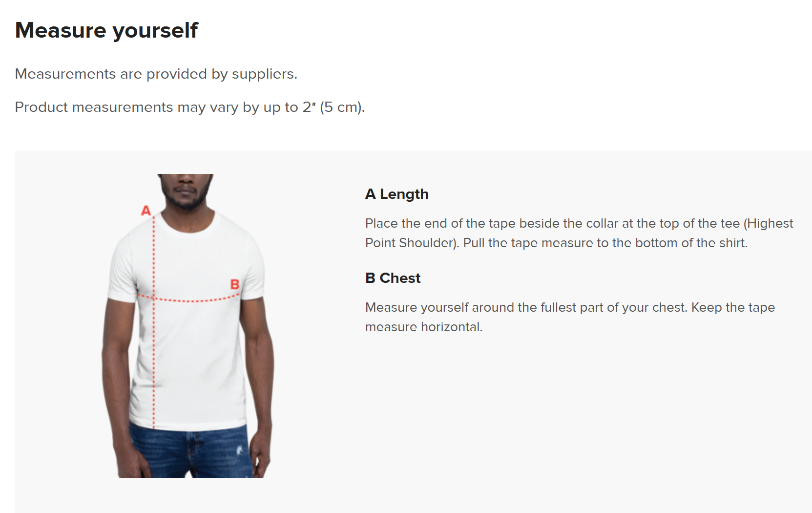Select the t-shirt model measurement image

coord(188,325)
